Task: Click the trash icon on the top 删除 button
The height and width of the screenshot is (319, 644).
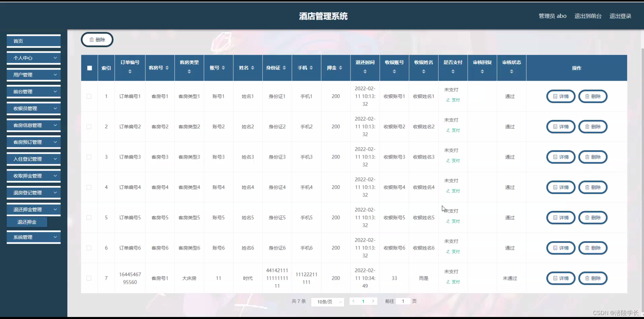Action: click(92, 39)
